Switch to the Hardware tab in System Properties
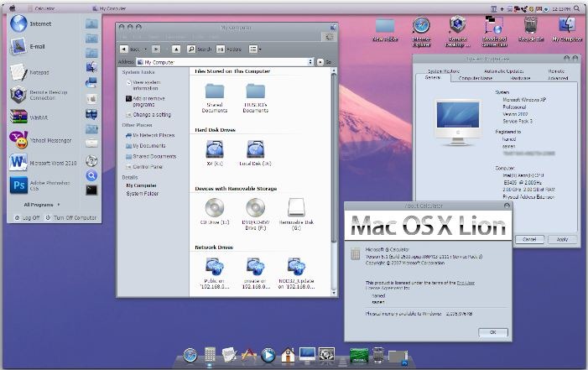Viewport: 588px width, 370px height. point(518,78)
